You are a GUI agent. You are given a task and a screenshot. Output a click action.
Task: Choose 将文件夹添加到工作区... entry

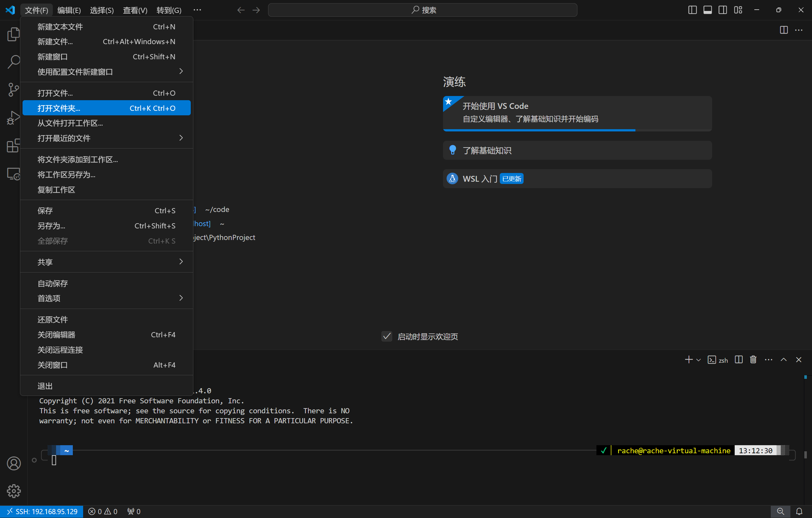point(107,159)
